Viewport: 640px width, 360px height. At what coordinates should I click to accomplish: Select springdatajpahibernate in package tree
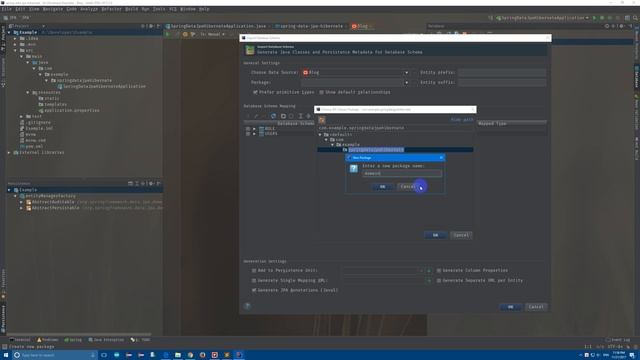click(376, 150)
